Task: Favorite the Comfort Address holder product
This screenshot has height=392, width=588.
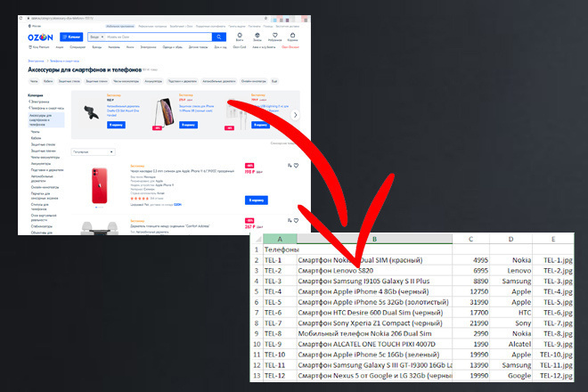Action: click(296, 221)
